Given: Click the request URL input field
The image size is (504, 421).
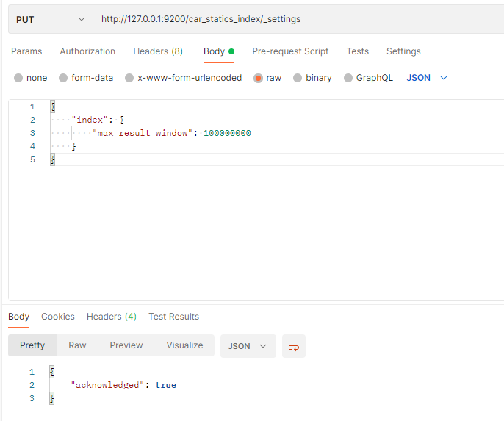Looking at the screenshot, I should pos(298,19).
